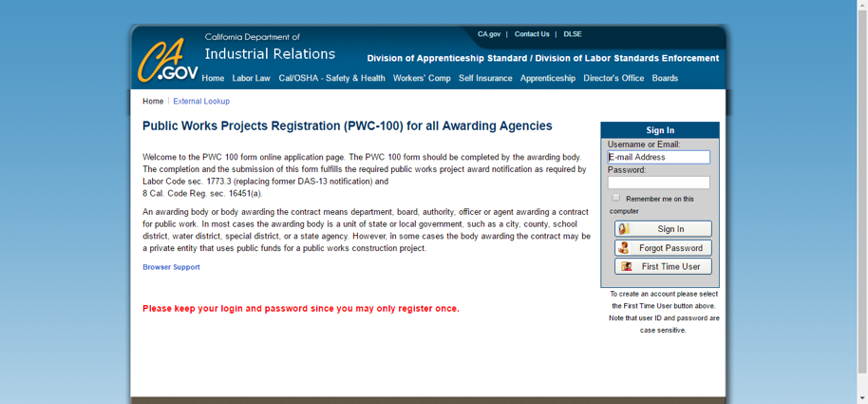Open the Labor Law menu

click(x=252, y=78)
